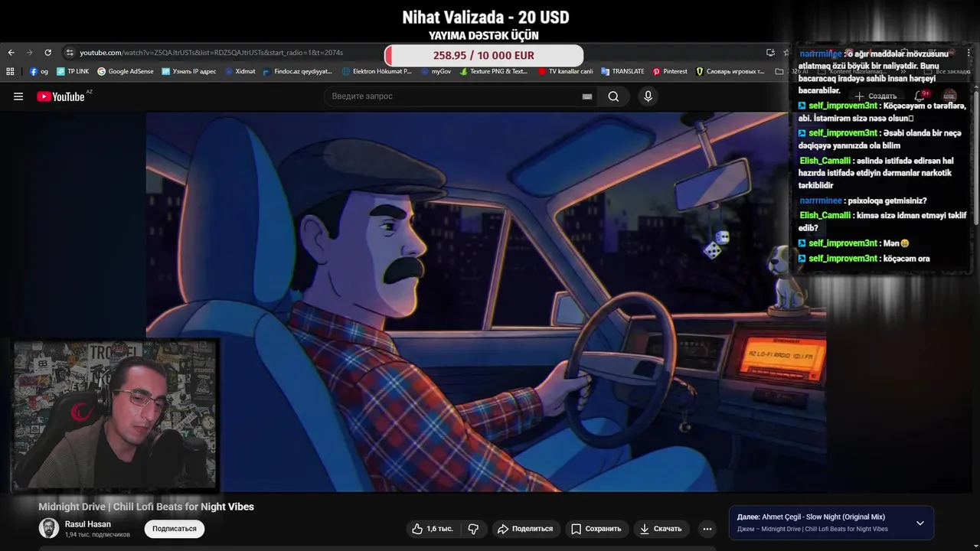Open the three-dot more actions menu

707,529
